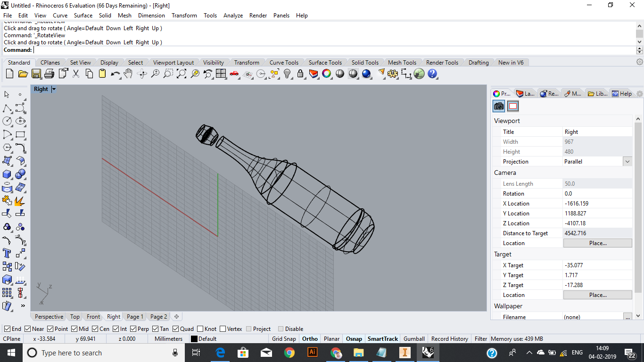This screenshot has width=644, height=362.
Task: Click the Box solid tool
Action: (7, 174)
